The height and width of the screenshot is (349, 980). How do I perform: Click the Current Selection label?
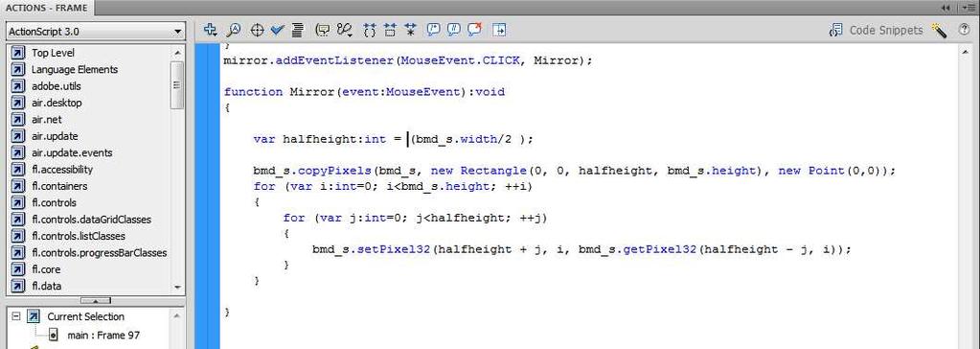(x=85, y=316)
